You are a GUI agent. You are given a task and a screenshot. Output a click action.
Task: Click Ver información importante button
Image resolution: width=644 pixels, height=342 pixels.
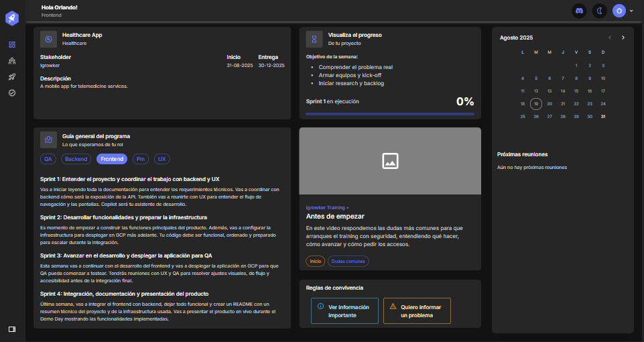click(344, 311)
